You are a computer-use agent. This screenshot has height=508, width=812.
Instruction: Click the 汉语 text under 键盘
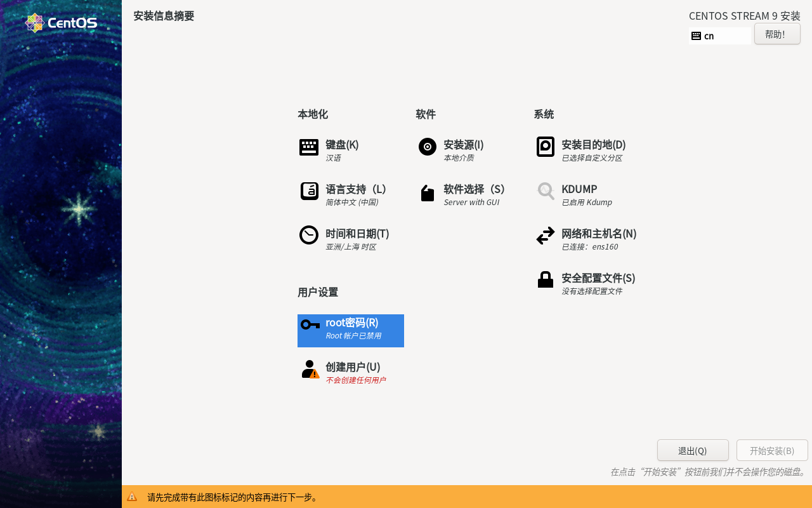tap(333, 158)
